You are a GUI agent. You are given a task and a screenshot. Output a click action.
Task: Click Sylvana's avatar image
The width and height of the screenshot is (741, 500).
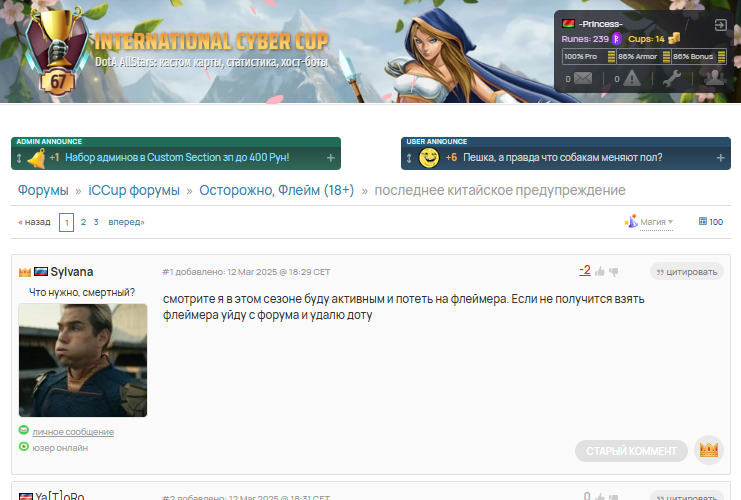83,360
